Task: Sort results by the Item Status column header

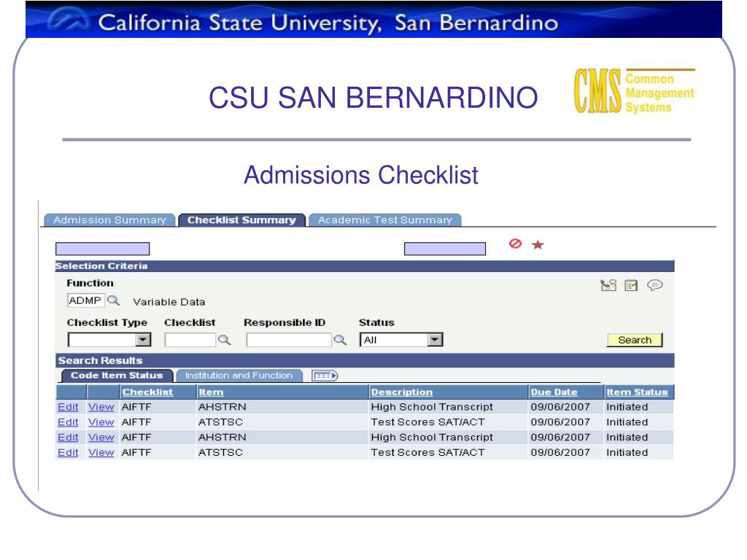Action: click(637, 392)
